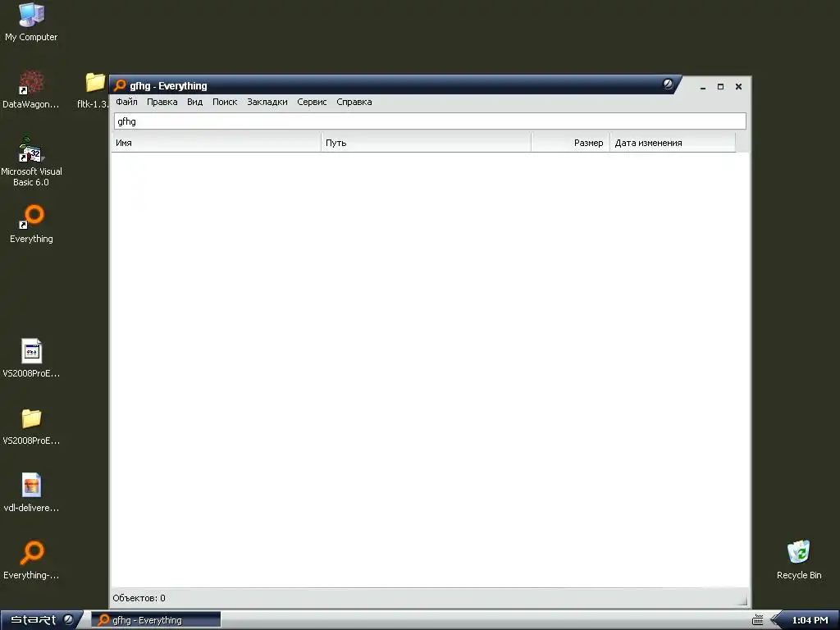
Task: Click the gfhg - Everything taskbar button
Action: [155, 620]
